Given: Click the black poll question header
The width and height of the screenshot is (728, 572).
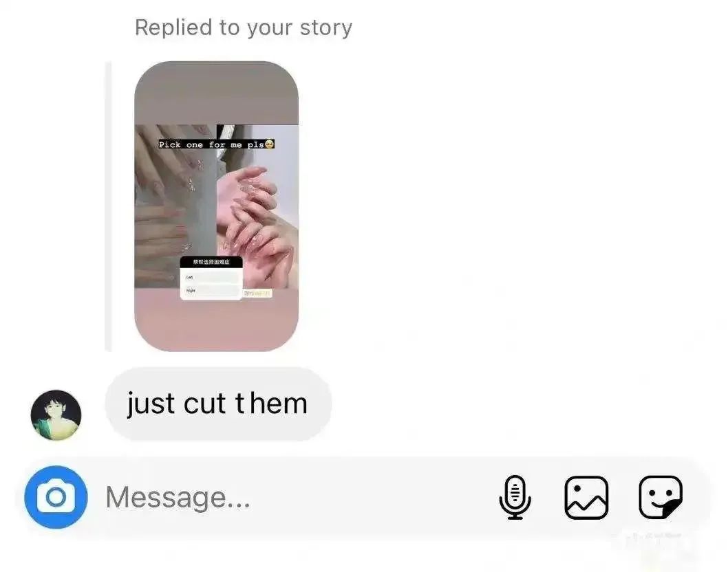Looking at the screenshot, I should (211, 262).
